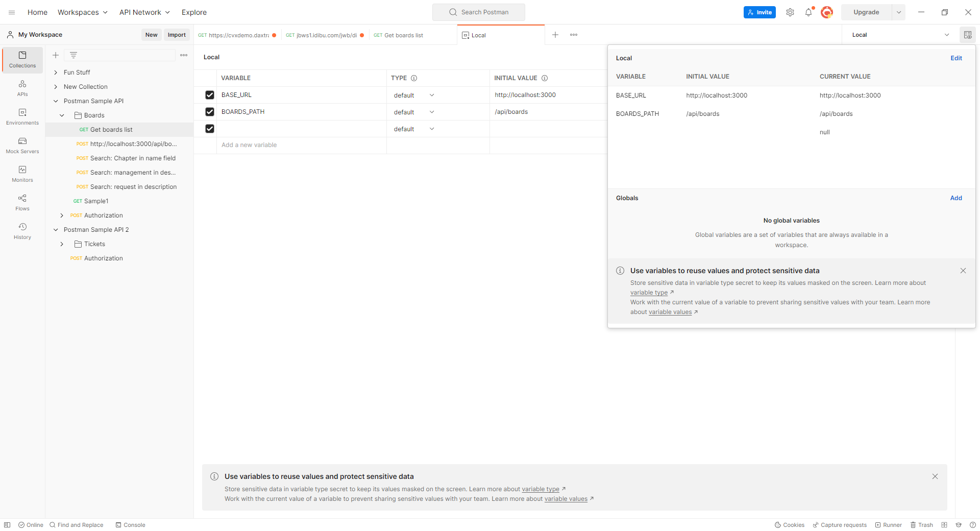Switch to the jbws1.idibu.com request tab
Screen dimensions: 980x531
pyautogui.click(x=325, y=35)
